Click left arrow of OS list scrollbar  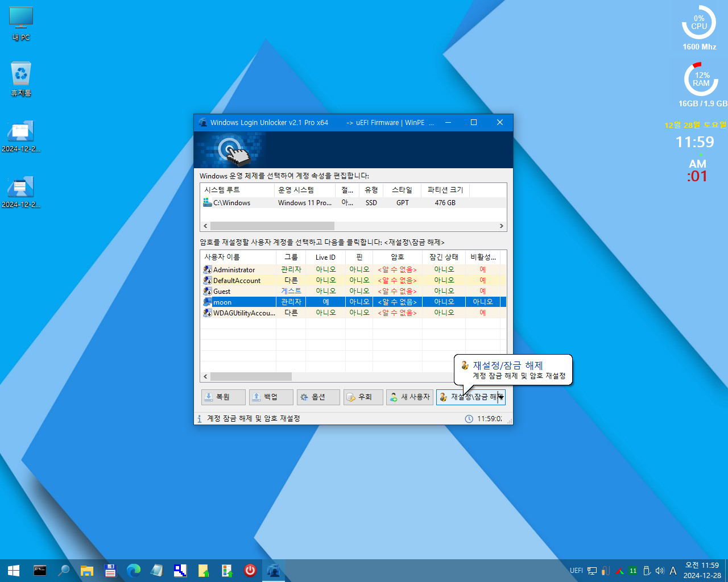click(x=205, y=226)
